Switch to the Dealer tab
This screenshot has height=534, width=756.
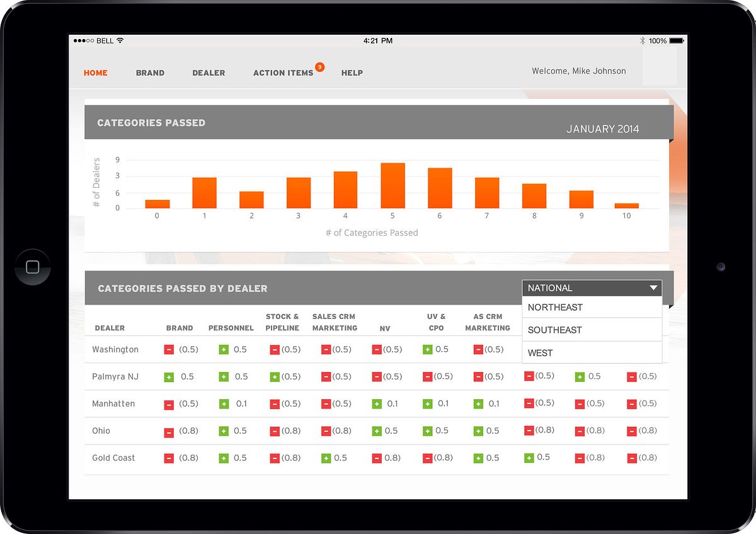pyautogui.click(x=209, y=73)
